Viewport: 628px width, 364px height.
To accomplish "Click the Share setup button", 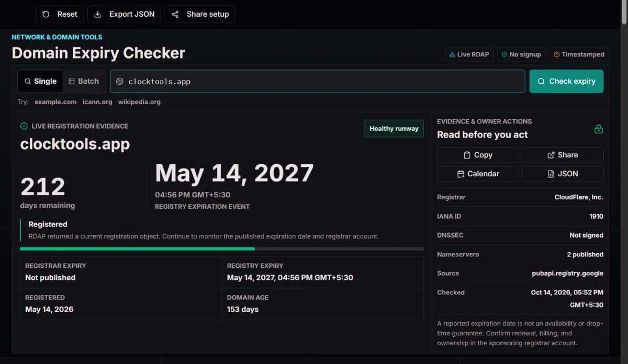I will (x=200, y=14).
